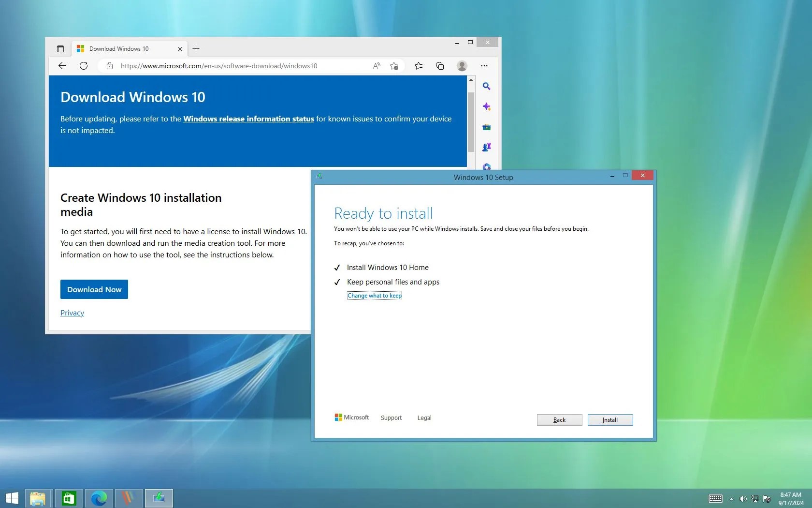Viewport: 812px width, 508px height.
Task: Mute audio via the speaker tray icon
Action: (743, 499)
